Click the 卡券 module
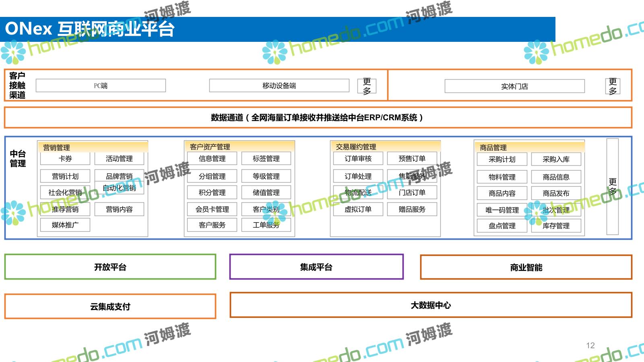 pos(65,158)
